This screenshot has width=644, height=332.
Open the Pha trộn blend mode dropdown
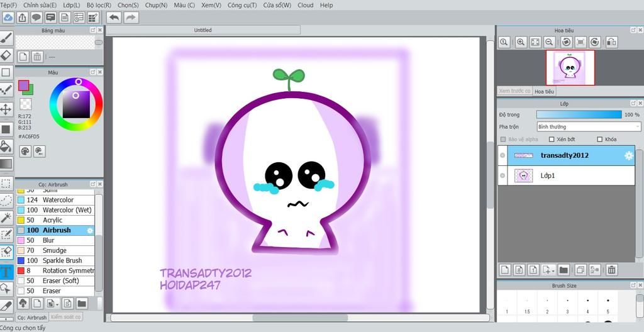point(589,126)
